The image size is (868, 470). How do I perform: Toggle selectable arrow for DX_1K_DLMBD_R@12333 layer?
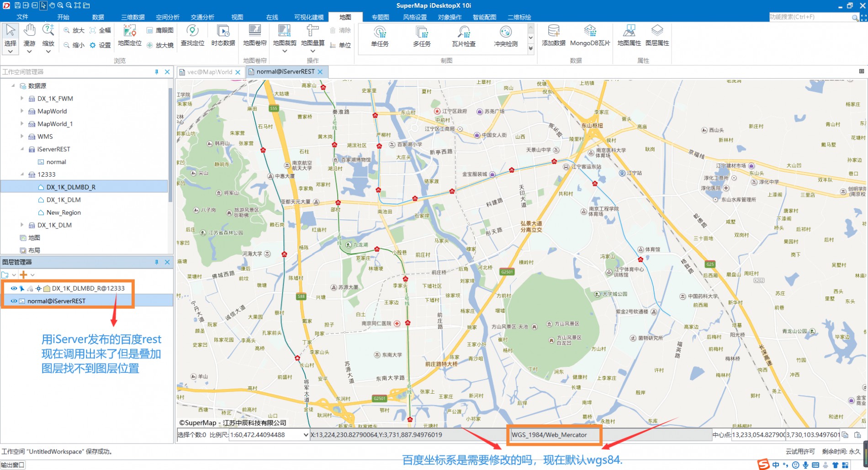point(21,288)
